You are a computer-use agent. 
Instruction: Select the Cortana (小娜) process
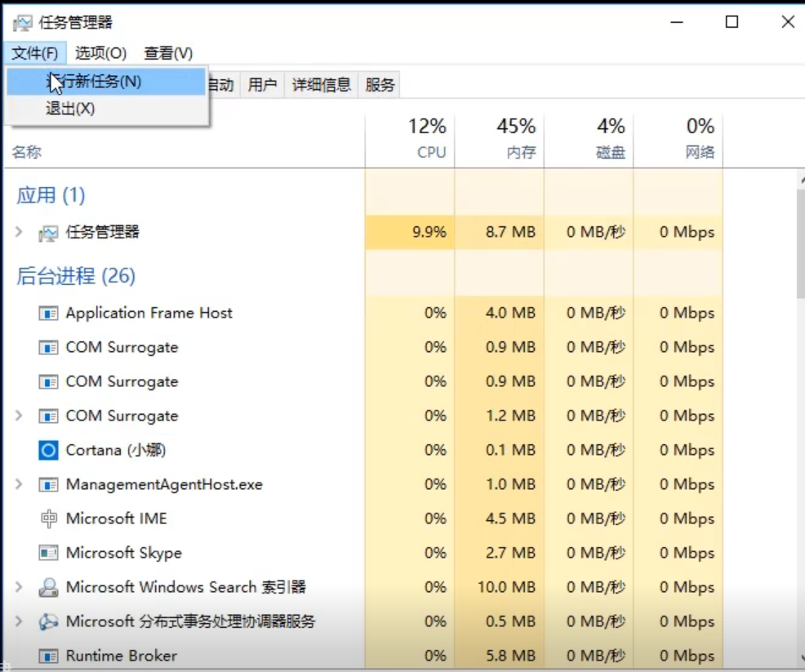[116, 450]
